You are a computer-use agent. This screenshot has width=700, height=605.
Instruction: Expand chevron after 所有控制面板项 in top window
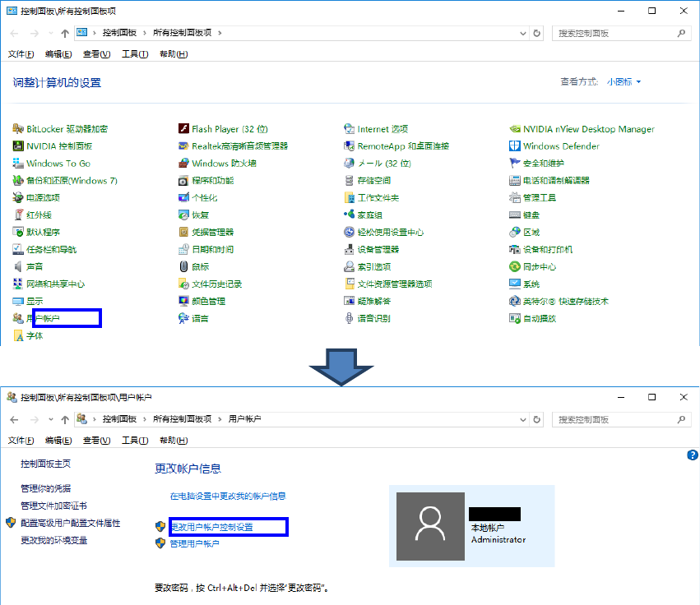(x=220, y=33)
